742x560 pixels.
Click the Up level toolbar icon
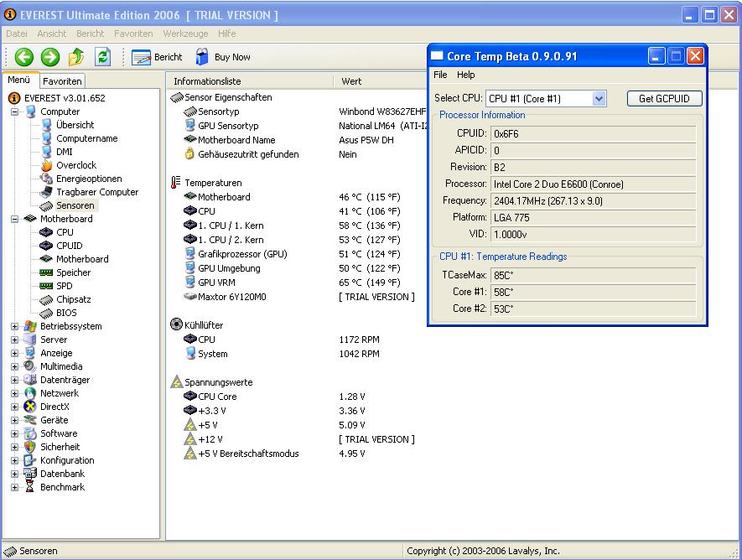(x=75, y=57)
